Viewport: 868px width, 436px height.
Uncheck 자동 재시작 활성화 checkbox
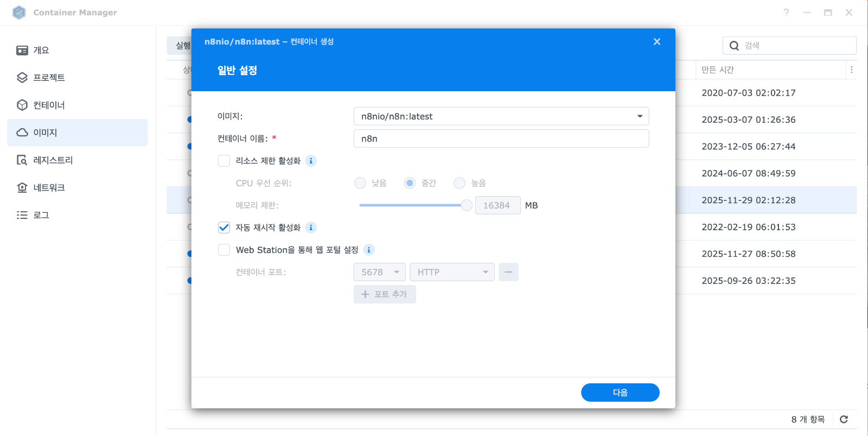tap(224, 228)
